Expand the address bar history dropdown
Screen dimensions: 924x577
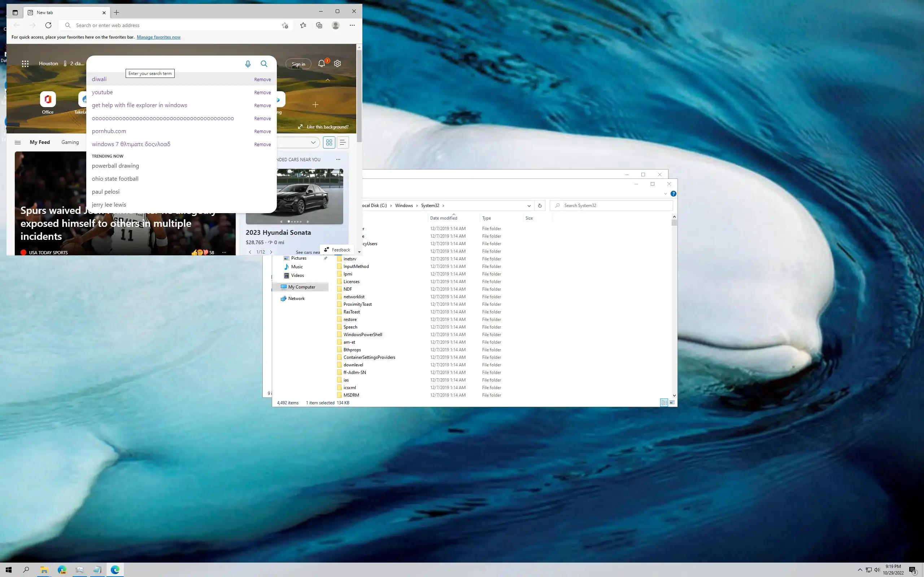click(529, 205)
